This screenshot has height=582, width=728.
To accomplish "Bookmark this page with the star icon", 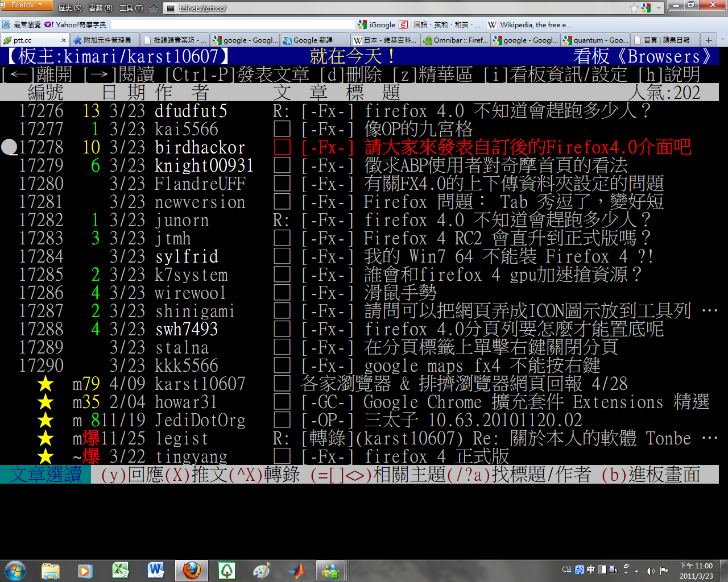I will click(634, 8).
